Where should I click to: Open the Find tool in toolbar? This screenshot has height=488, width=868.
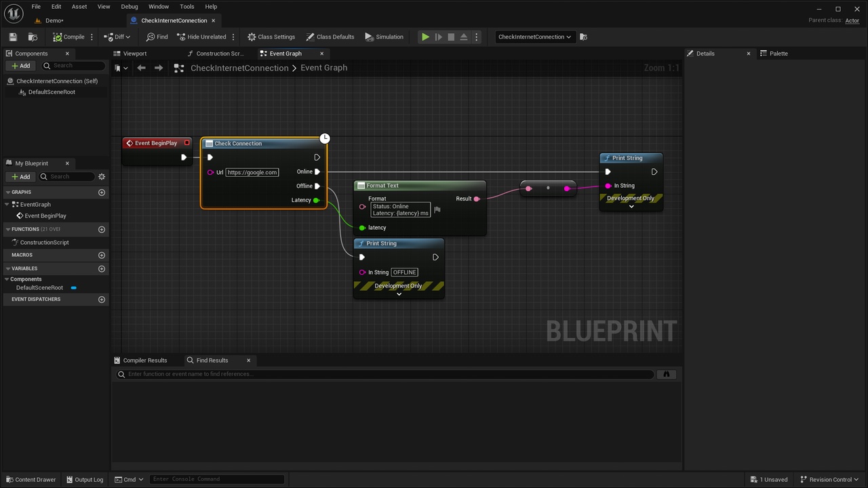click(x=157, y=37)
